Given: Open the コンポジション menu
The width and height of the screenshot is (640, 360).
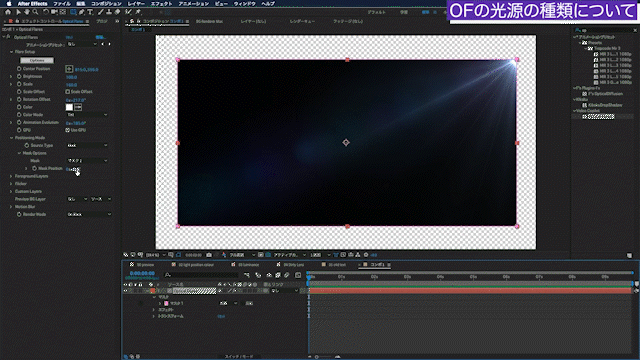Looking at the screenshot, I should pyautogui.click(x=106, y=4).
